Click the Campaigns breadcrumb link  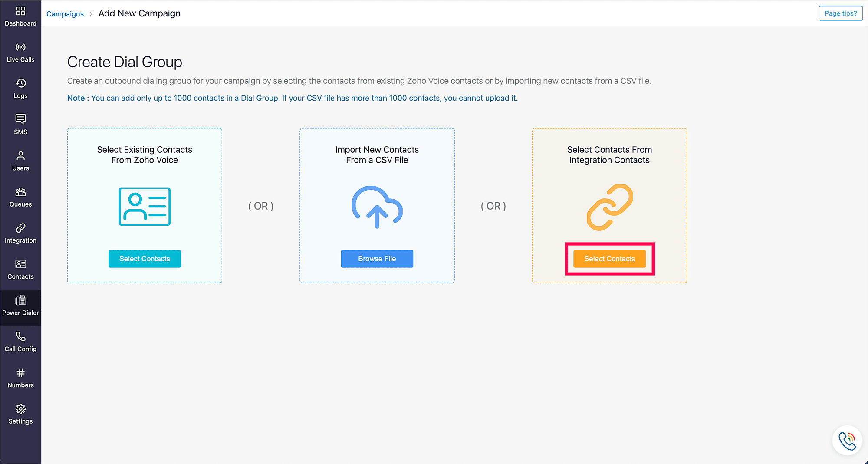click(65, 14)
